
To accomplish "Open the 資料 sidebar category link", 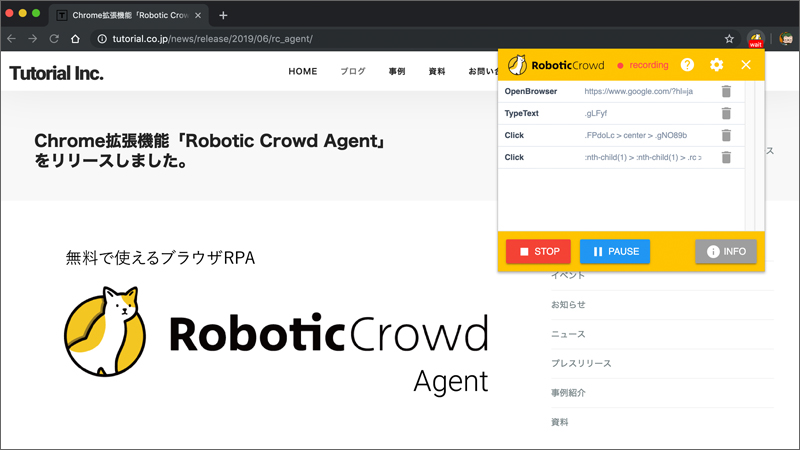I will coord(559,422).
